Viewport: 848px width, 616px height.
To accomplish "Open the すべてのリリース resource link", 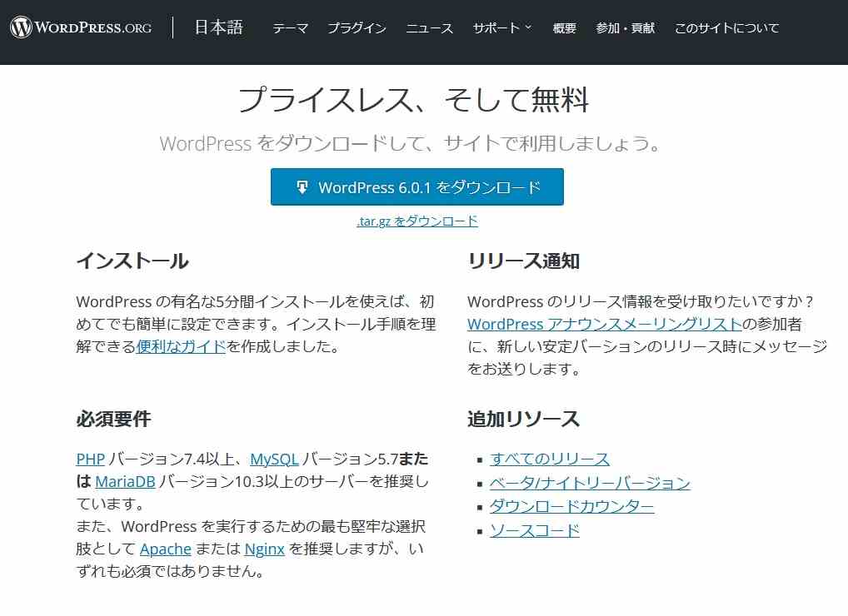I will [x=549, y=459].
